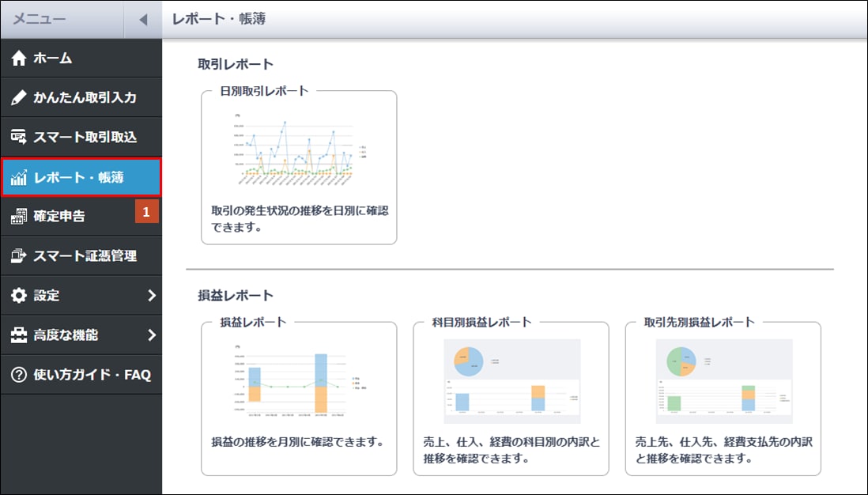Click the home icon in sidebar
The height and width of the screenshot is (495, 868).
[x=20, y=59]
